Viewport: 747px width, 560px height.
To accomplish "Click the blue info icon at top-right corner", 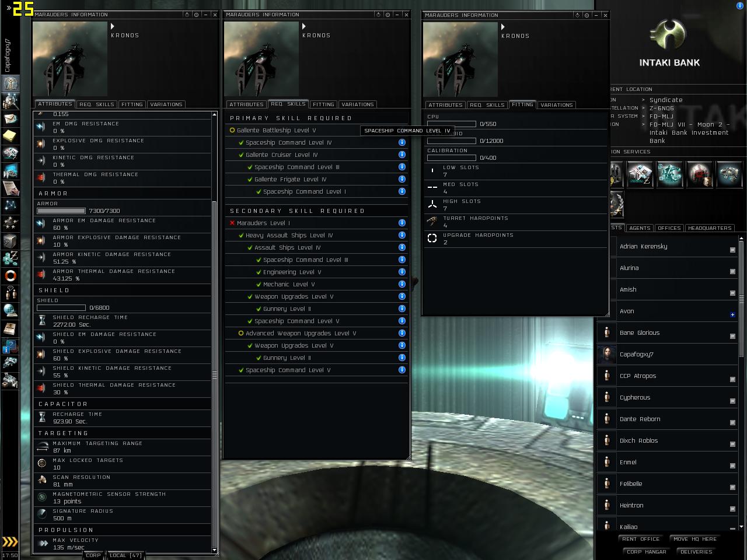I will (x=740, y=5).
